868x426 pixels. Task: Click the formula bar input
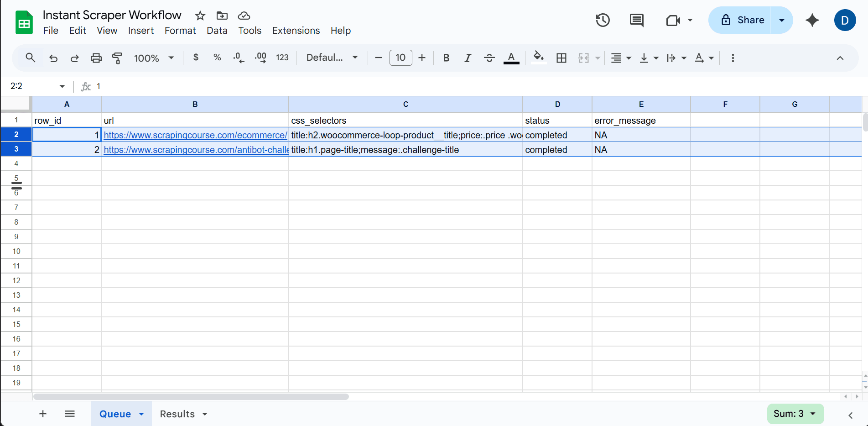(479, 86)
